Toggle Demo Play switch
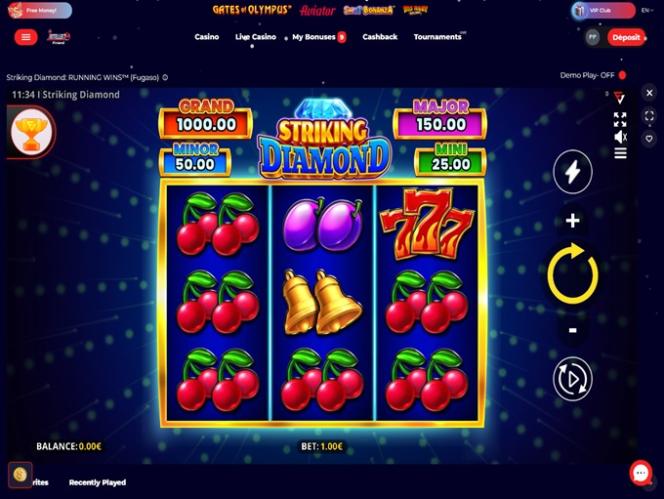Screen dimensions: 664x499 click(622, 75)
